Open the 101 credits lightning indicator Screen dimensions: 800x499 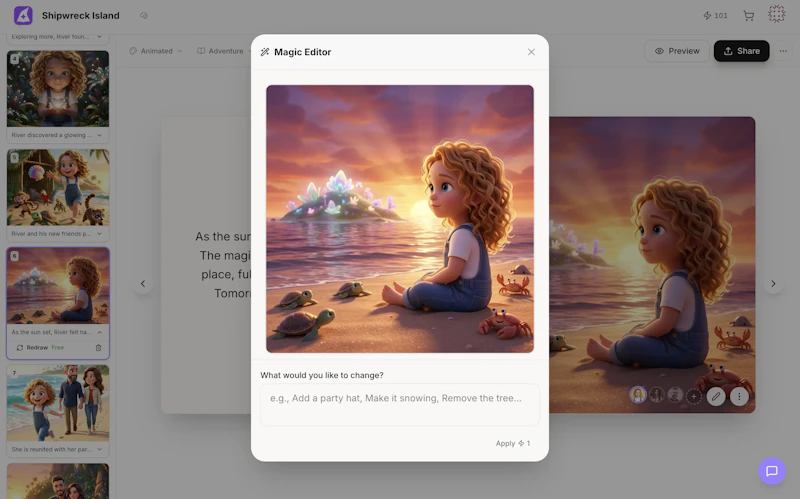715,15
